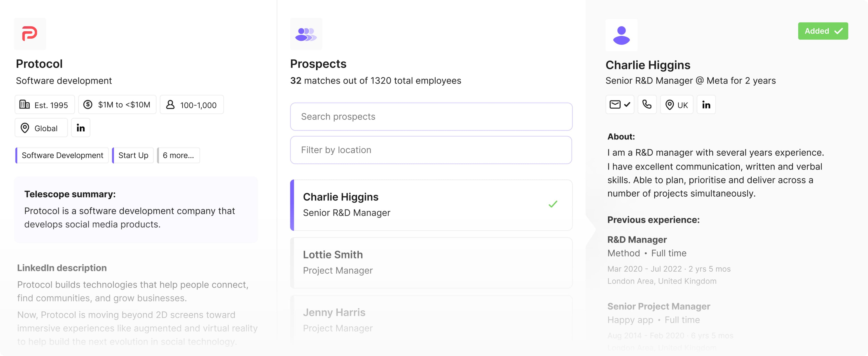The height and width of the screenshot is (356, 868).
Task: Toggle the green checkmark on Charlie Higgins card
Action: 553,204
